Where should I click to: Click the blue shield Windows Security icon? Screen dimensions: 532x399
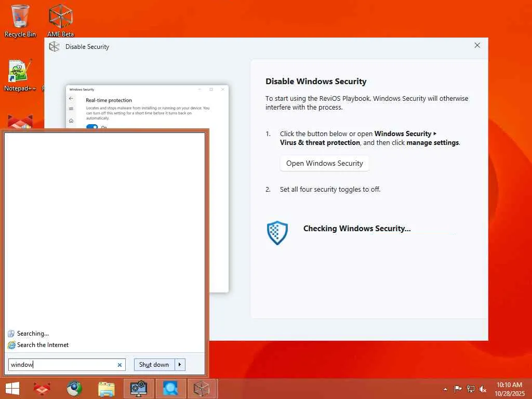277,233
